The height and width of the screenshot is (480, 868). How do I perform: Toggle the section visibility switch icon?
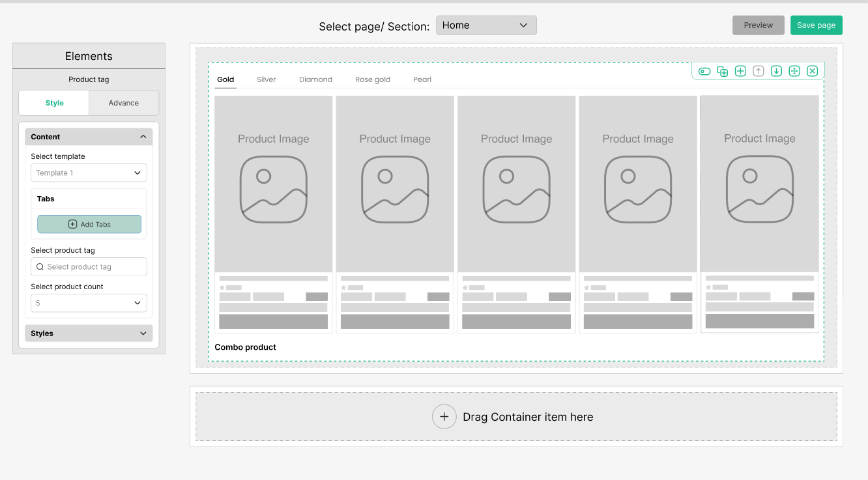pyautogui.click(x=704, y=72)
